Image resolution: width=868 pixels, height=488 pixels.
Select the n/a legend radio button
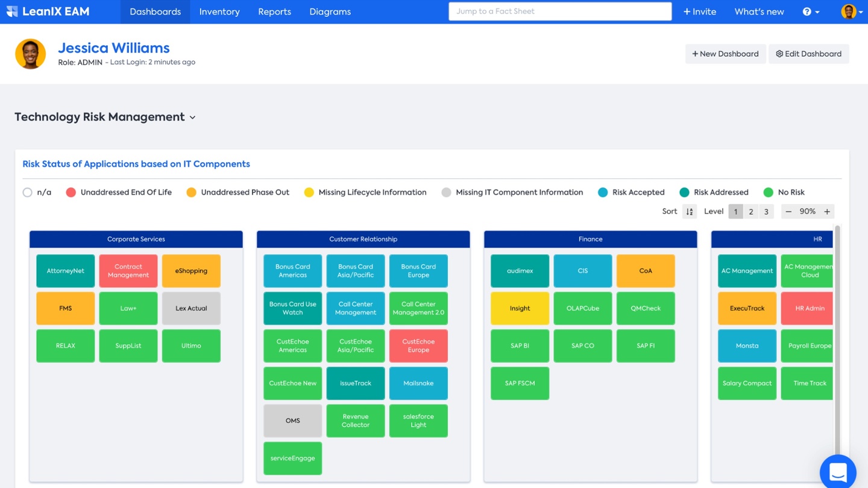click(x=28, y=192)
